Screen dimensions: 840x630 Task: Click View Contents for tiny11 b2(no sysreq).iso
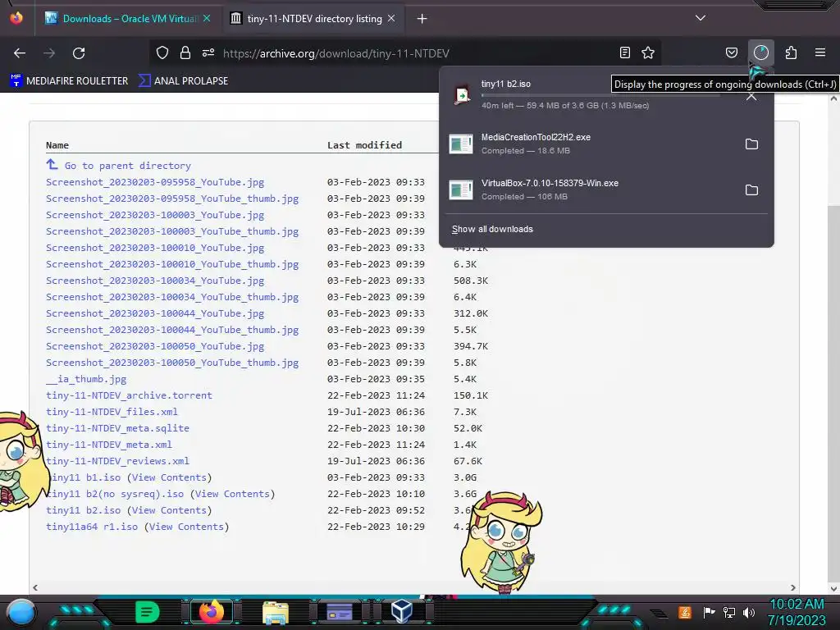pos(232,494)
